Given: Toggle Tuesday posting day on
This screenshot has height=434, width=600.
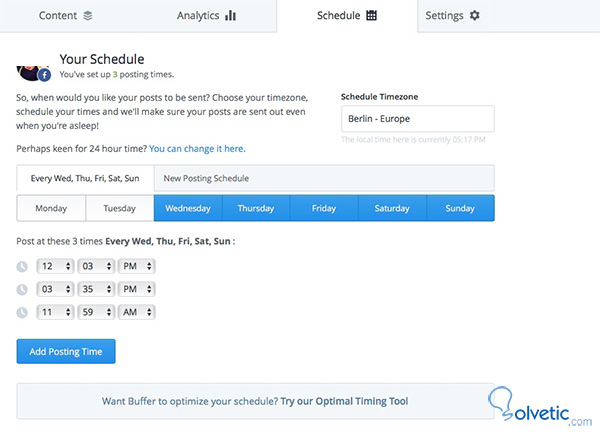Looking at the screenshot, I should coord(119,209).
